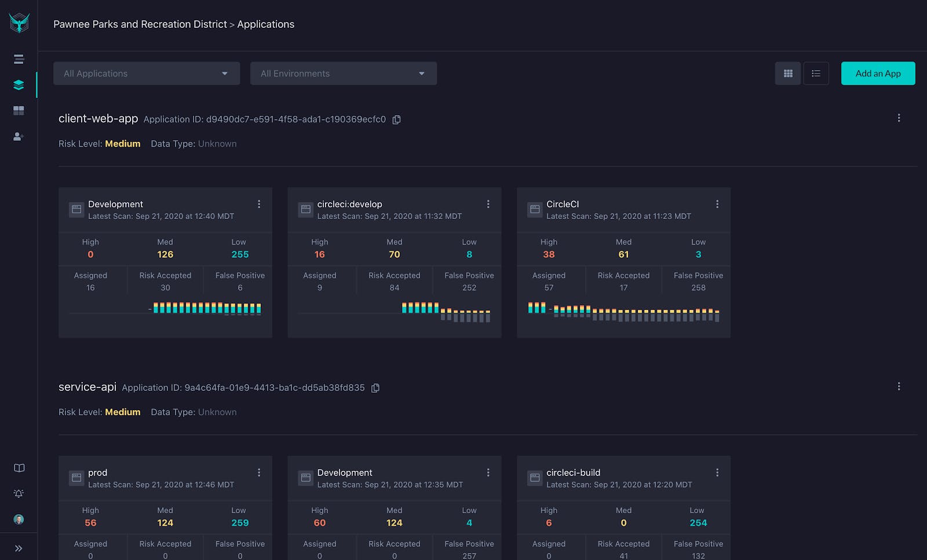Screen dimensions: 927x560
Task: Open the All Environments dropdown
Action: (344, 74)
